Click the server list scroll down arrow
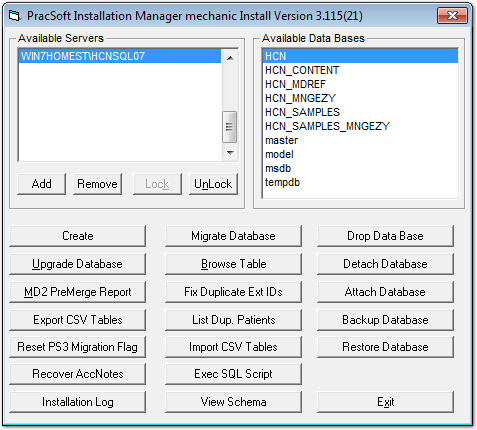Viewport: 477px width, 430px height. (x=230, y=153)
